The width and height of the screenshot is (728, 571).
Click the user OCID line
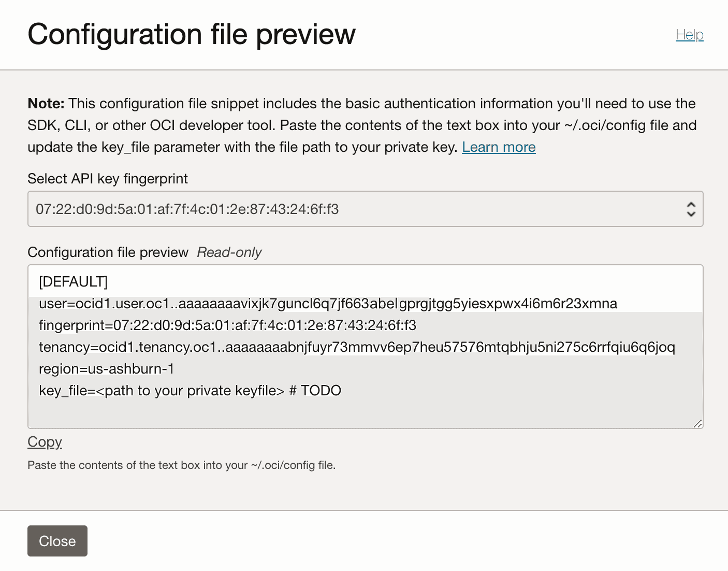point(328,304)
